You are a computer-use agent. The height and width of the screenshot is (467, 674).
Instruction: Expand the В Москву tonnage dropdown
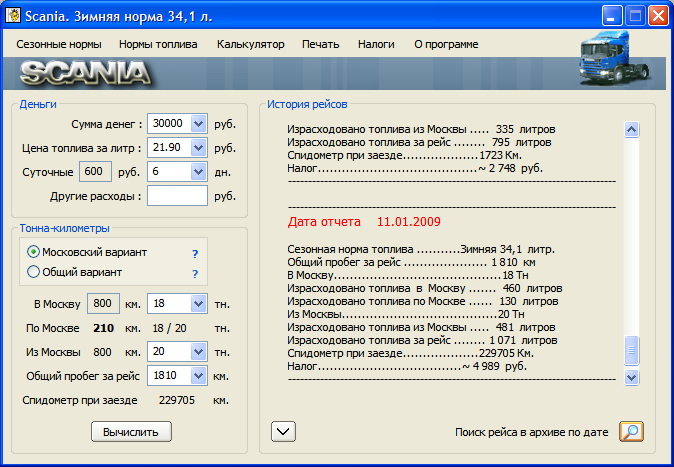(x=198, y=304)
